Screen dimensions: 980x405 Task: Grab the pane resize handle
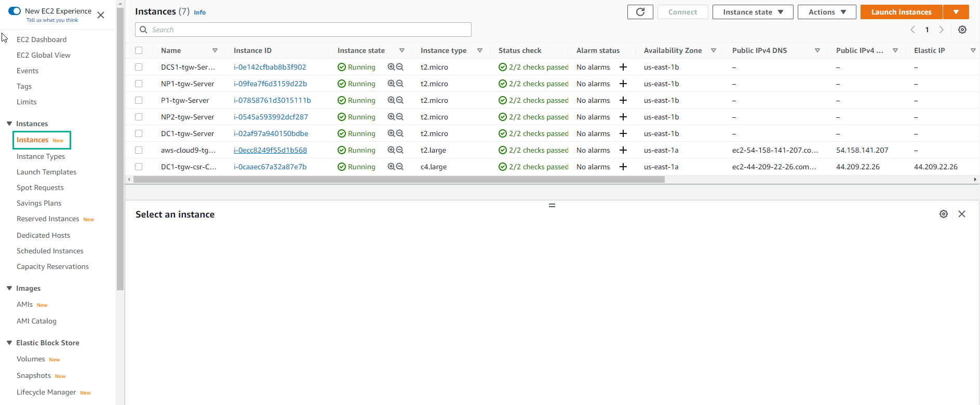click(552, 206)
